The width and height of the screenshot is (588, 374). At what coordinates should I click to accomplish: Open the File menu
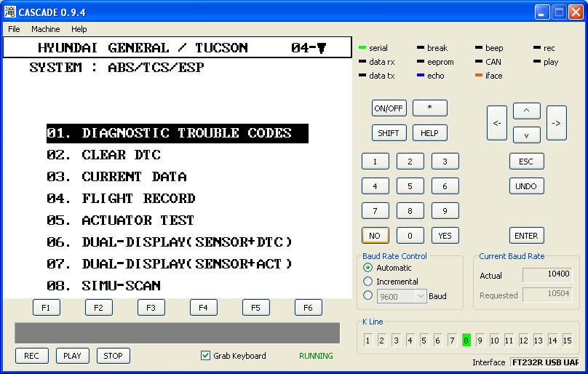(14, 29)
